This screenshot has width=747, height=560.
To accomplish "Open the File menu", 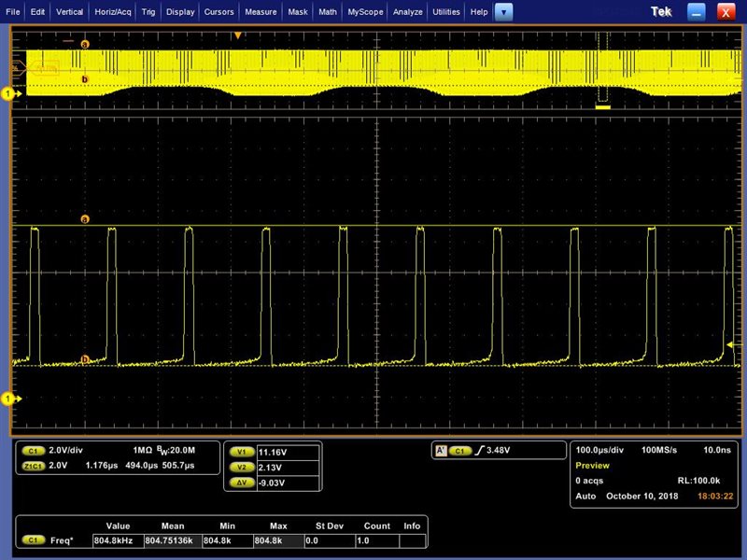I will coord(12,12).
